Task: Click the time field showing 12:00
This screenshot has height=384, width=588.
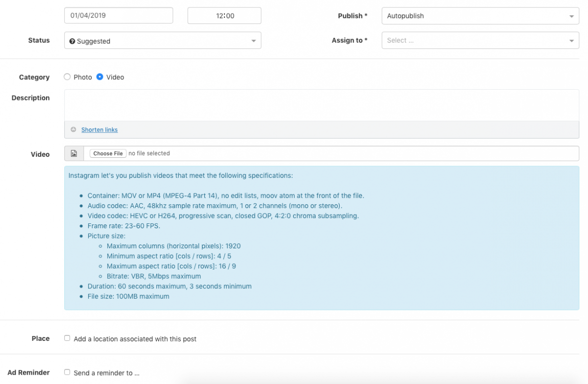Action: pyautogui.click(x=224, y=16)
